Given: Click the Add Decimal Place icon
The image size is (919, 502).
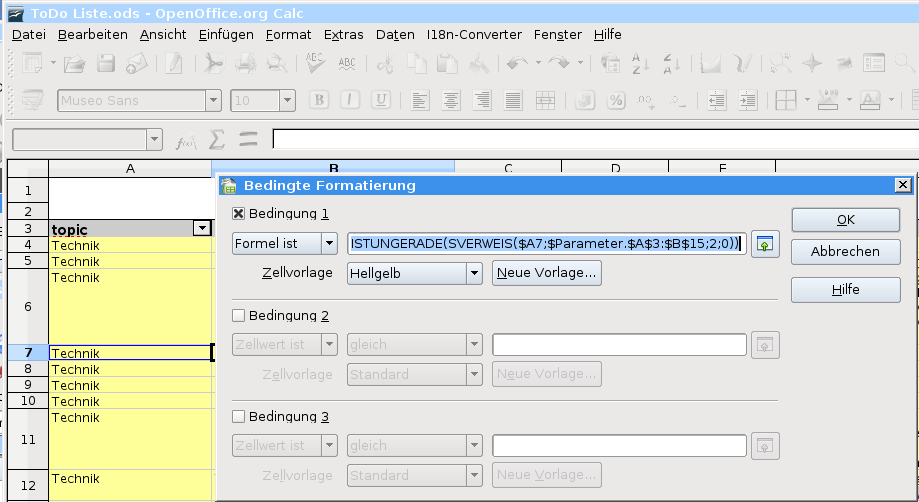Looking at the screenshot, I should pyautogui.click(x=646, y=101).
